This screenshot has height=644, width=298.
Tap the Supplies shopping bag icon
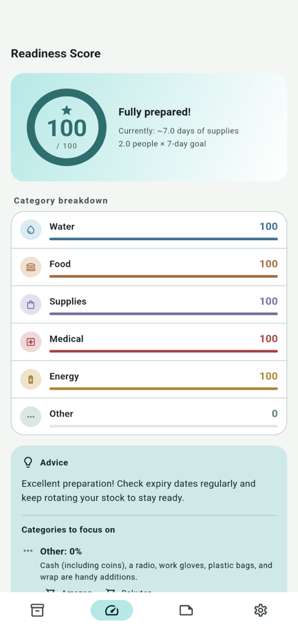(31, 305)
